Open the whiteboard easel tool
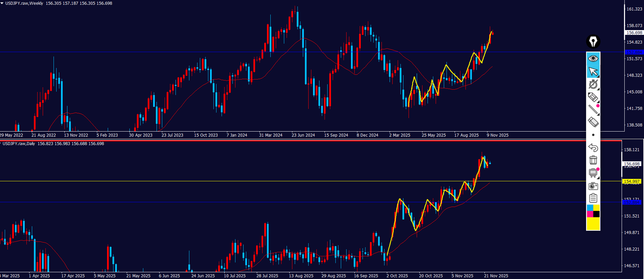 click(x=593, y=173)
